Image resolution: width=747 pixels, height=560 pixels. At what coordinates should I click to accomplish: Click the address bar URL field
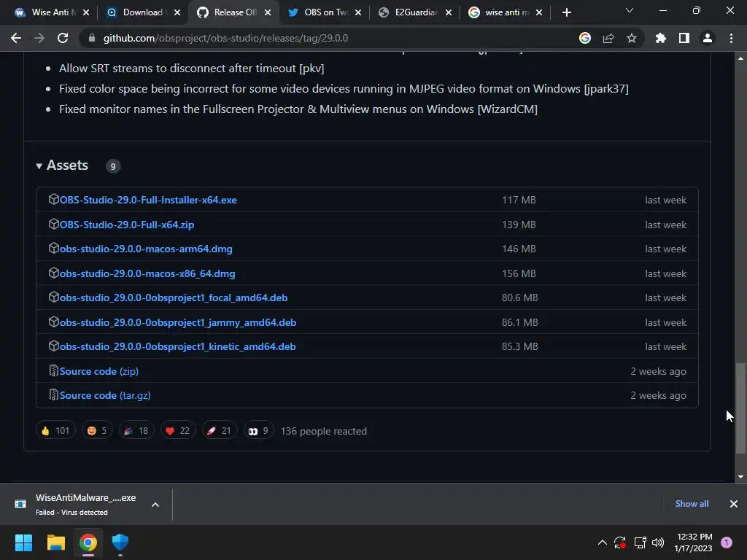click(329, 38)
